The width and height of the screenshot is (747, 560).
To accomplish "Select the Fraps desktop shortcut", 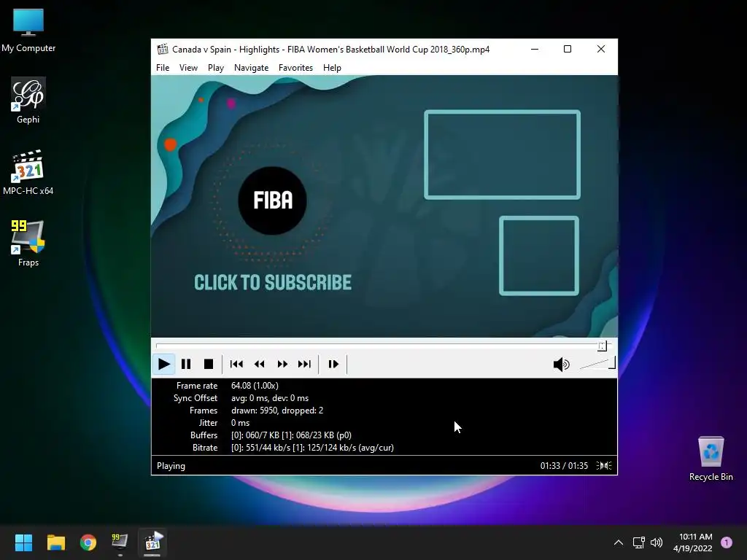I will click(28, 244).
